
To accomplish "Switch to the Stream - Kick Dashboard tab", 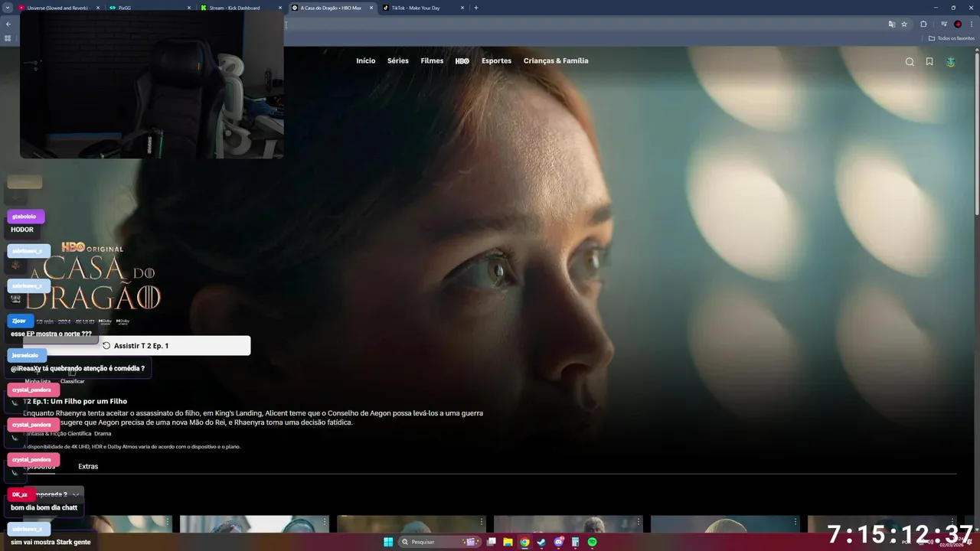I will pos(240,8).
